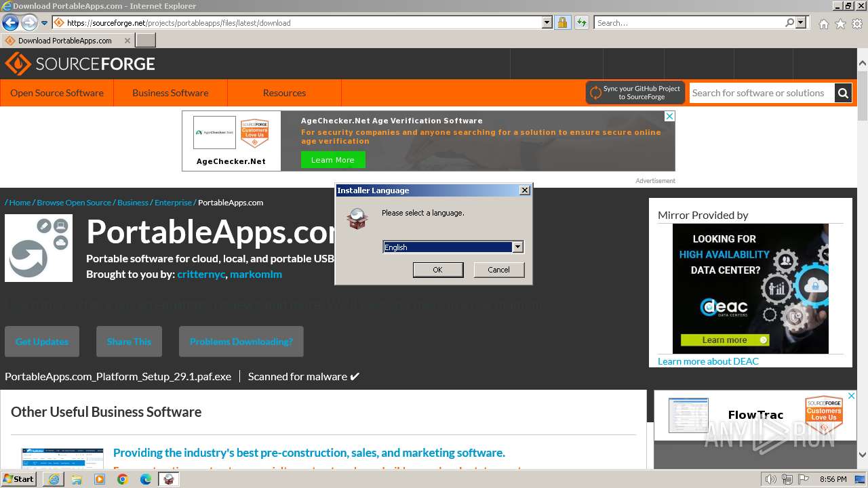Viewport: 868px width, 488px height.
Task: Click the volume speaker tray icon
Action: pos(771,479)
